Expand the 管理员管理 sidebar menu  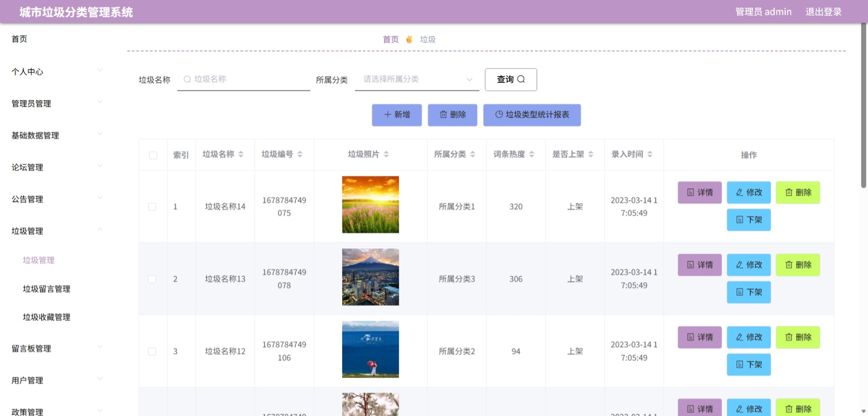tap(57, 104)
